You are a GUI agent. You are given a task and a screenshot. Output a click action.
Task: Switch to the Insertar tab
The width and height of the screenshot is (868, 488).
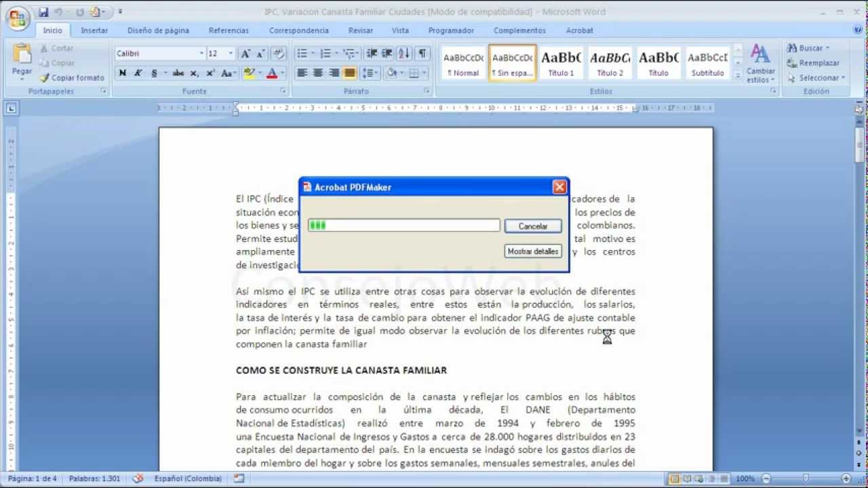[x=94, y=30]
